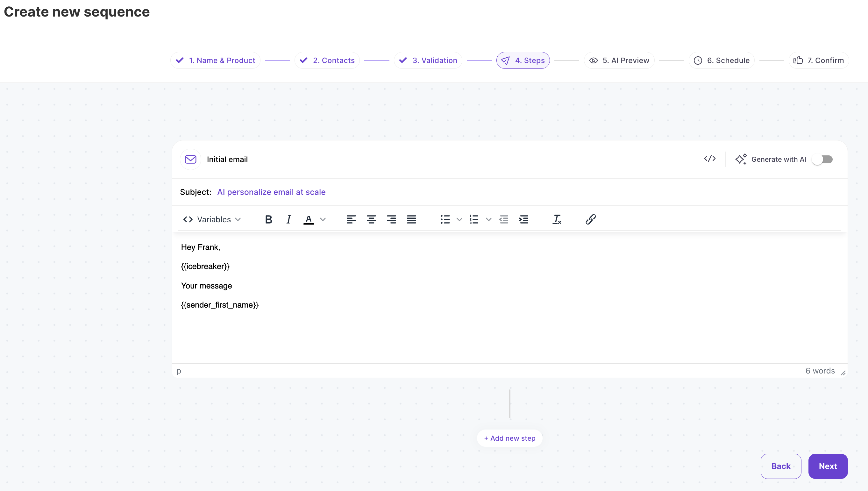Screen dimensions: 868x491
Task: Click the Generate with AI sparkle icon
Action: tap(741, 159)
